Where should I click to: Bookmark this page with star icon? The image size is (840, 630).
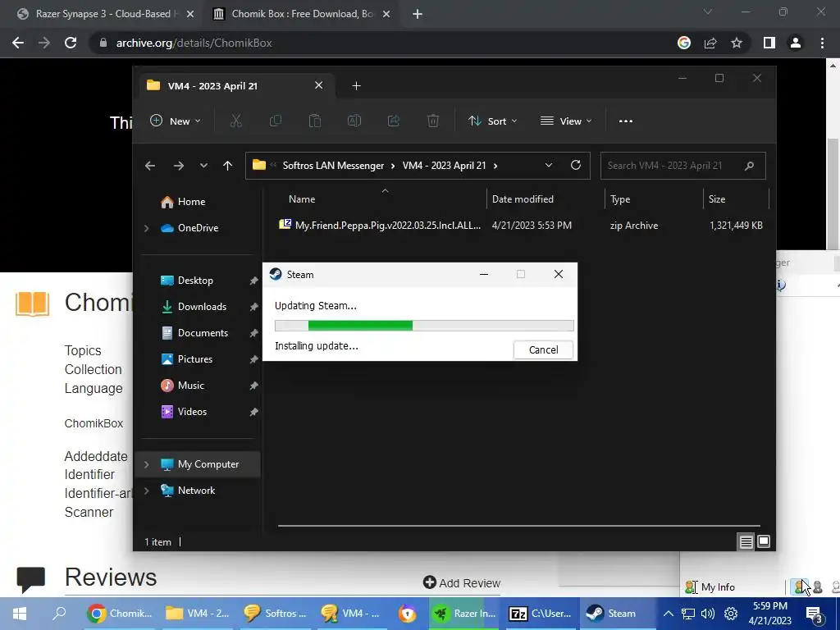(737, 43)
